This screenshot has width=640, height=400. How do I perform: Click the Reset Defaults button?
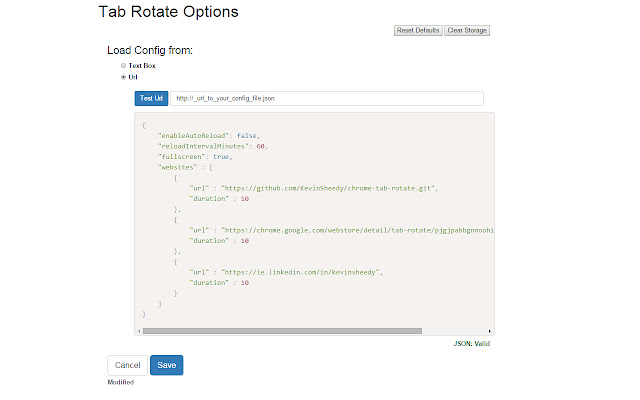tap(419, 31)
